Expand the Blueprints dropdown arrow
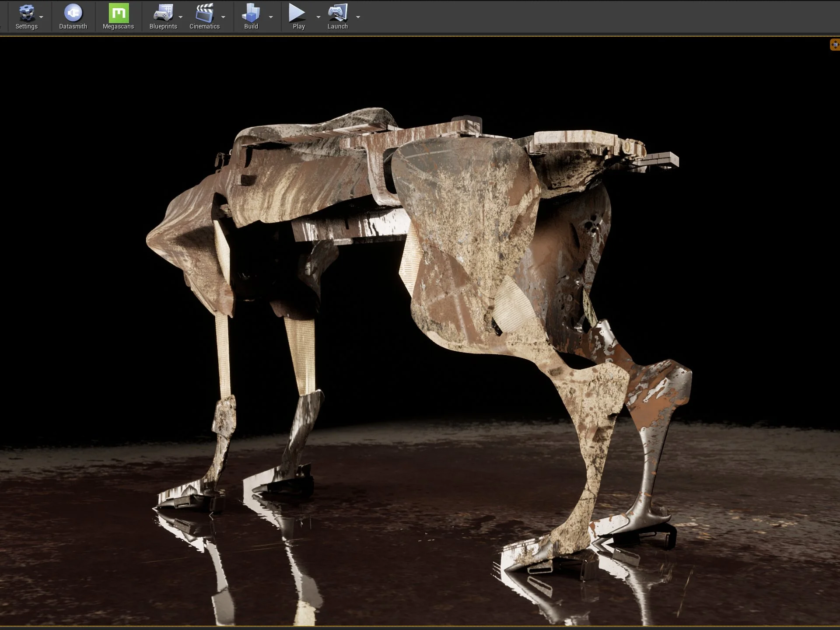Image resolution: width=840 pixels, height=630 pixels. tap(181, 17)
